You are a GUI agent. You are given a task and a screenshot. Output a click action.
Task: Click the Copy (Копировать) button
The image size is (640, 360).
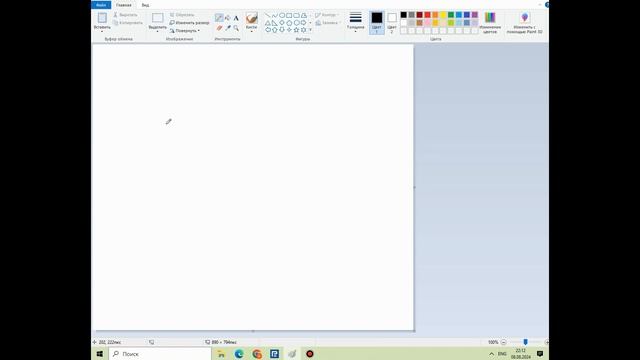point(128,23)
